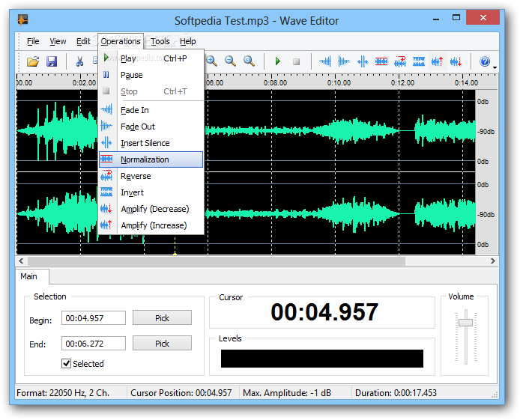
Task: Click the Begin time input field
Action: tap(94, 318)
